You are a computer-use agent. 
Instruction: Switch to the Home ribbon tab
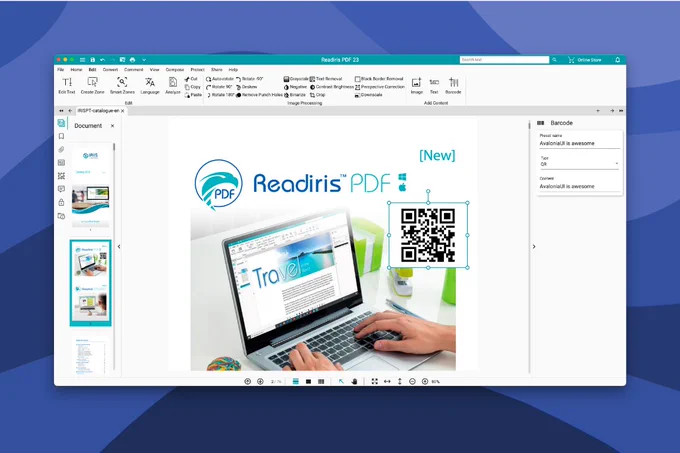(x=76, y=69)
